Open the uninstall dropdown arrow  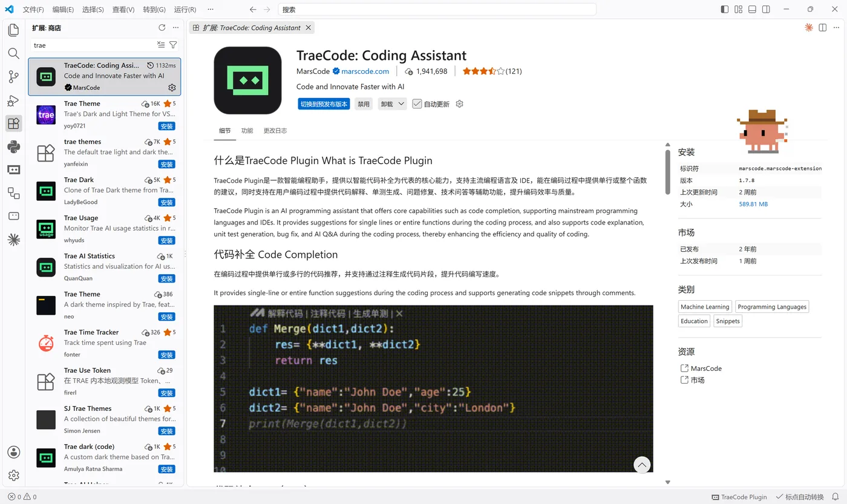coord(400,104)
